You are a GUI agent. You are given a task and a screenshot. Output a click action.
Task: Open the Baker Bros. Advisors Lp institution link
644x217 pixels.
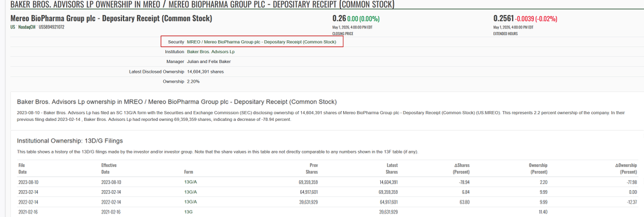point(211,52)
